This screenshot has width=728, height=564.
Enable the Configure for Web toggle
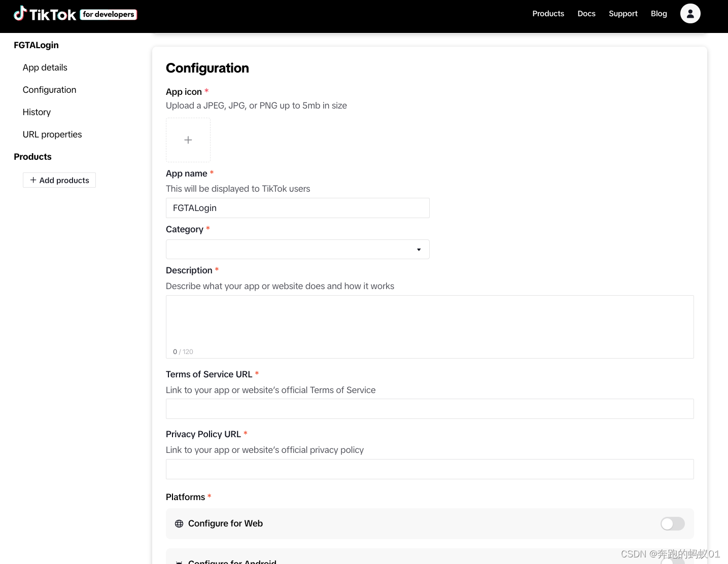673,524
